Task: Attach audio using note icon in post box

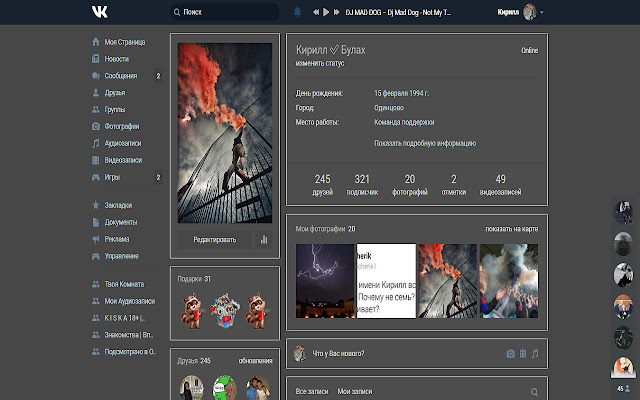Action: click(x=535, y=354)
